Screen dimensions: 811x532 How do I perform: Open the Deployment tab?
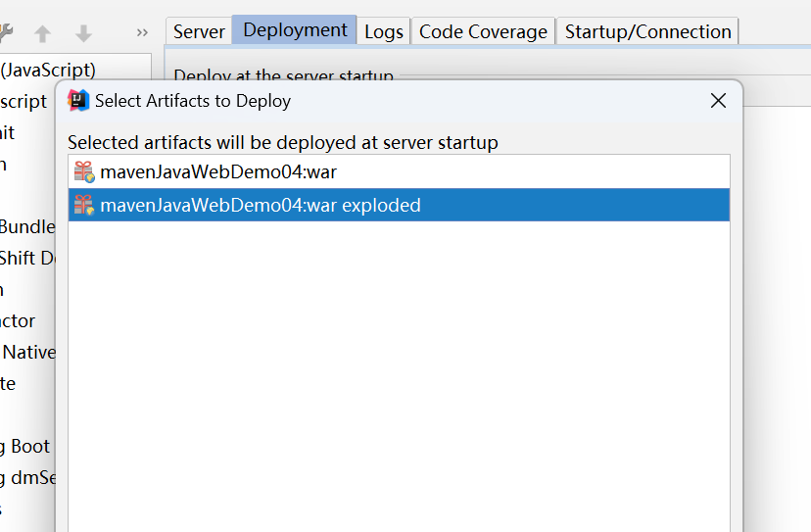coord(295,30)
